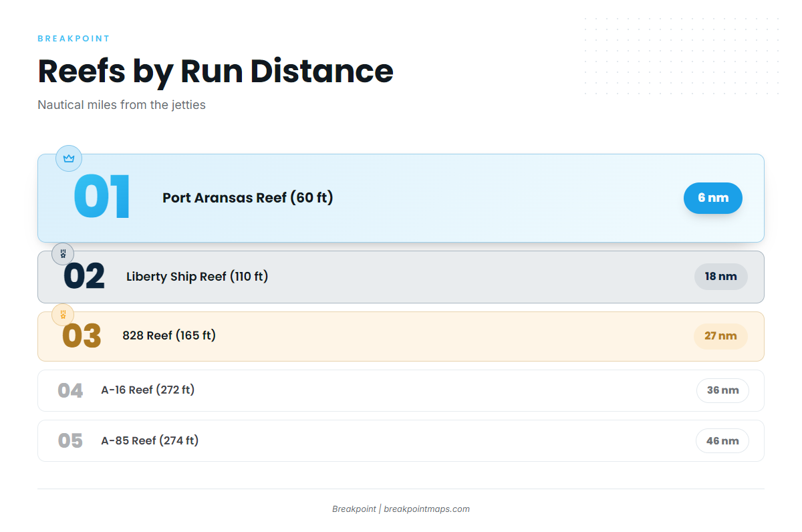Click the "Reefs by Run Distance" heading
802x532 pixels.
(x=215, y=71)
